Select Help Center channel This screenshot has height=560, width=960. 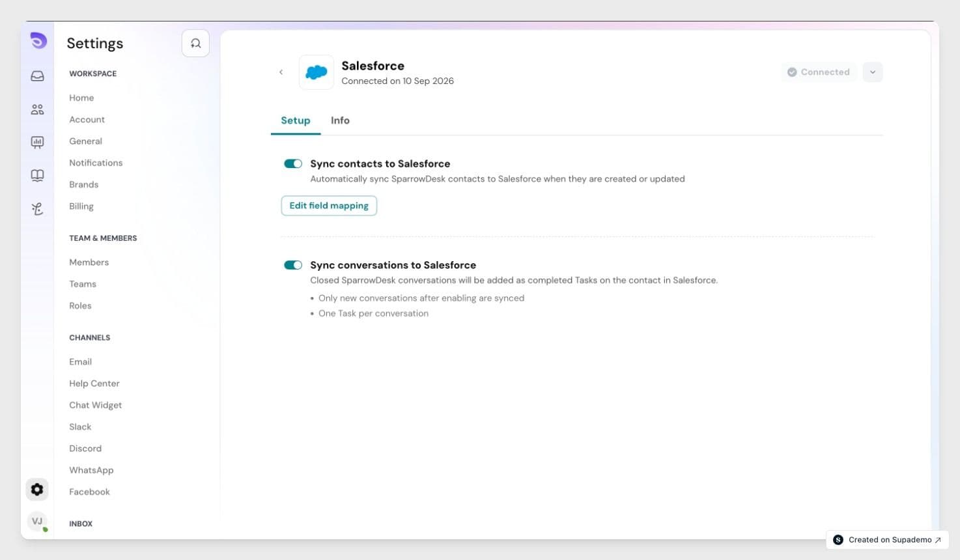click(94, 384)
